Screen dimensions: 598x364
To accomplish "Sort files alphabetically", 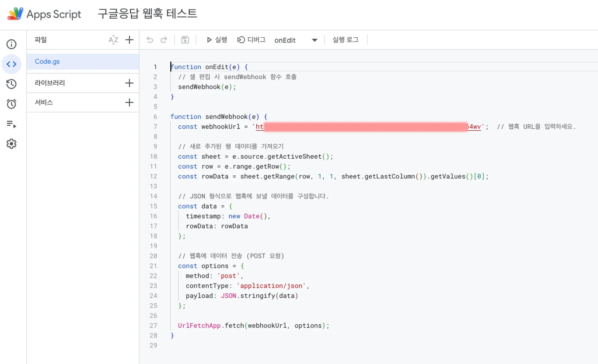I will tap(113, 40).
